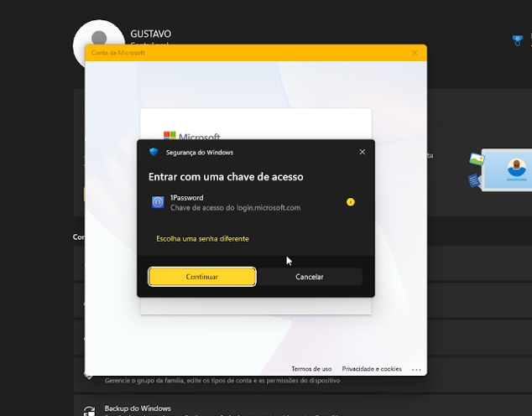532x416 pixels.
Task: Click the account illustration in Settings
Action: pyautogui.click(x=500, y=169)
